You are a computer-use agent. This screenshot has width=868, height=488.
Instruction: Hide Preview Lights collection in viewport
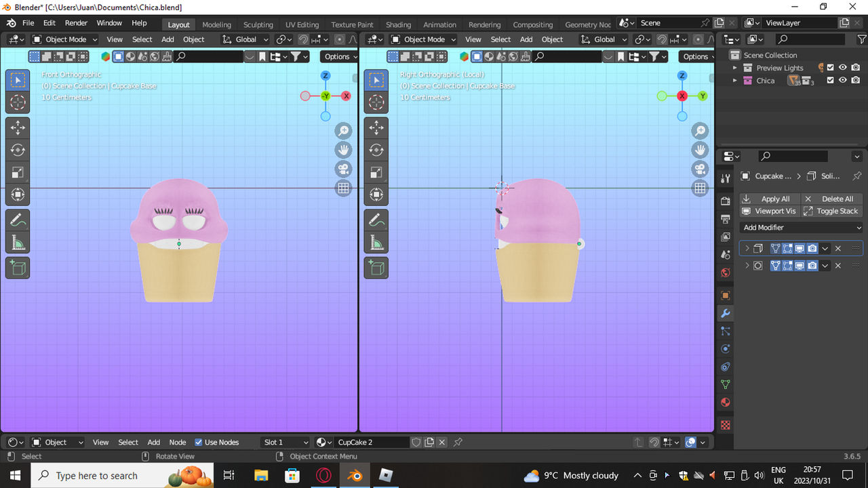pos(843,68)
